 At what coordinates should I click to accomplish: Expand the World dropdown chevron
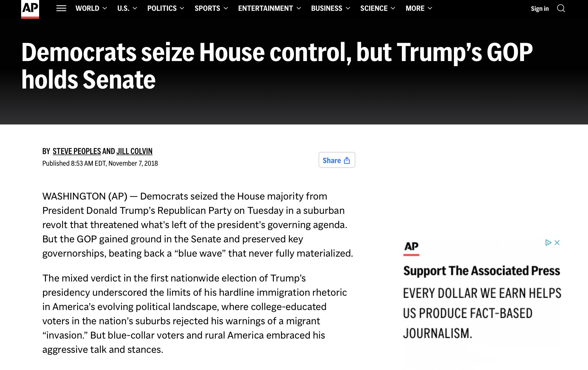105,8
